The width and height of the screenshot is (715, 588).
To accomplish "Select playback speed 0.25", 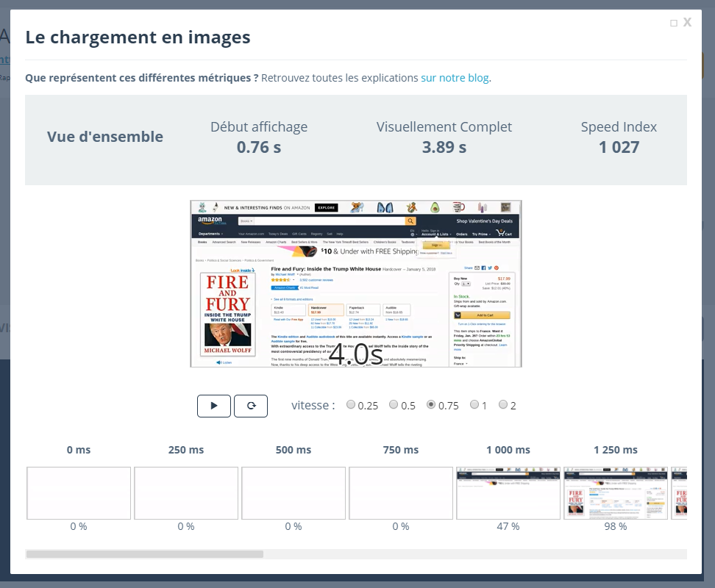I will pos(351,404).
